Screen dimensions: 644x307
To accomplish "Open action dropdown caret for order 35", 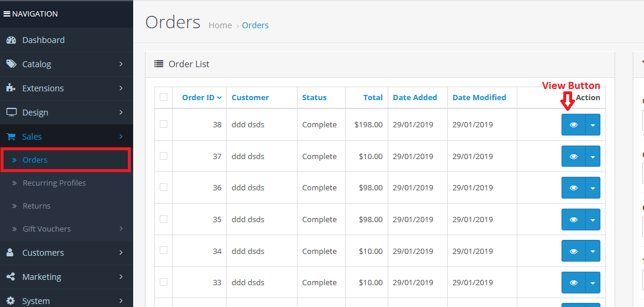I will (x=593, y=219).
